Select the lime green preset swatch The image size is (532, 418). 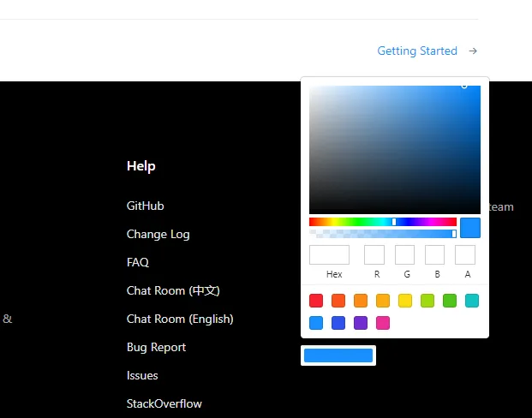pyautogui.click(x=427, y=301)
